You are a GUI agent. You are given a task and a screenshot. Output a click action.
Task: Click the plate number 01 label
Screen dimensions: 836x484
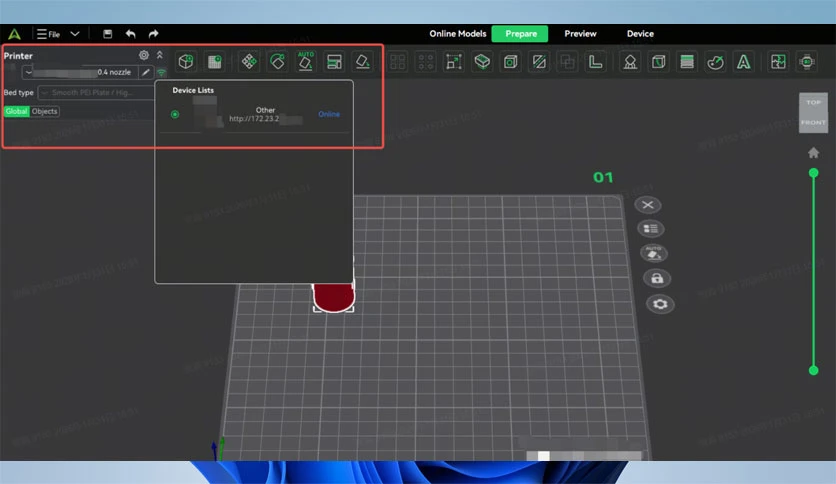point(603,178)
